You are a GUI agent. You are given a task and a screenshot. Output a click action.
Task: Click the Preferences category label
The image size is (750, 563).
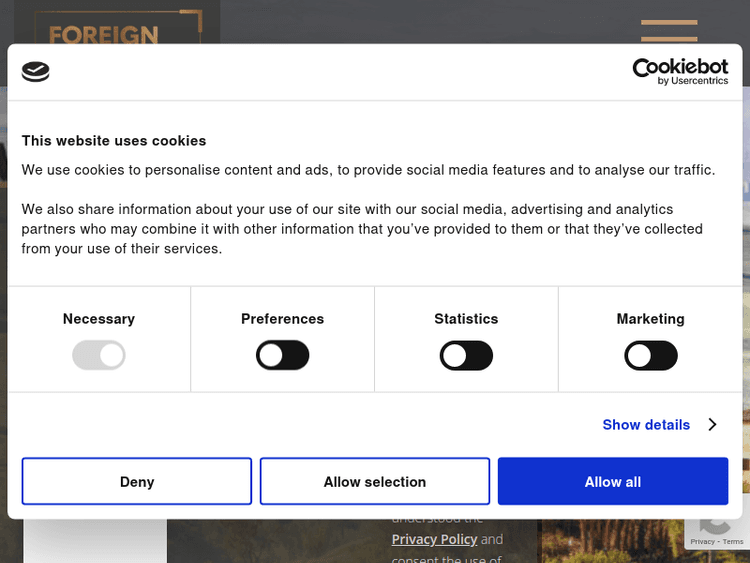pyautogui.click(x=283, y=319)
